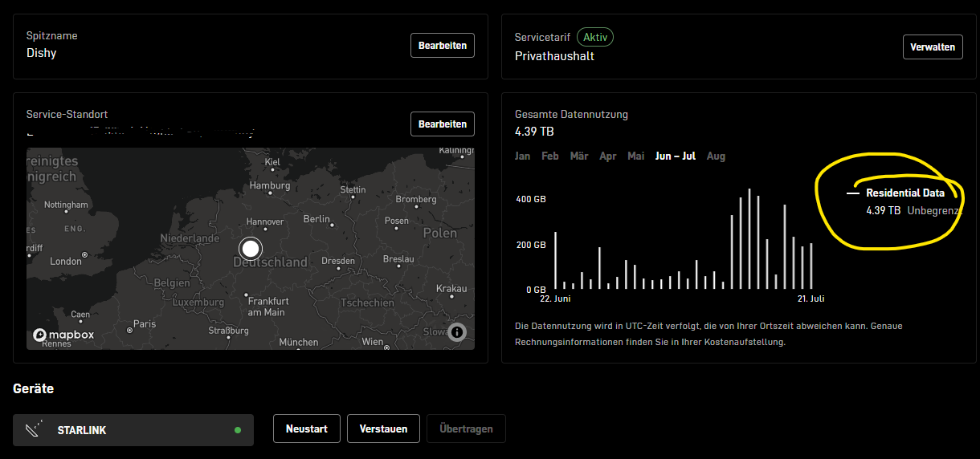Click the tallest usage bar in chart
The image size is (980, 459).
point(749,239)
